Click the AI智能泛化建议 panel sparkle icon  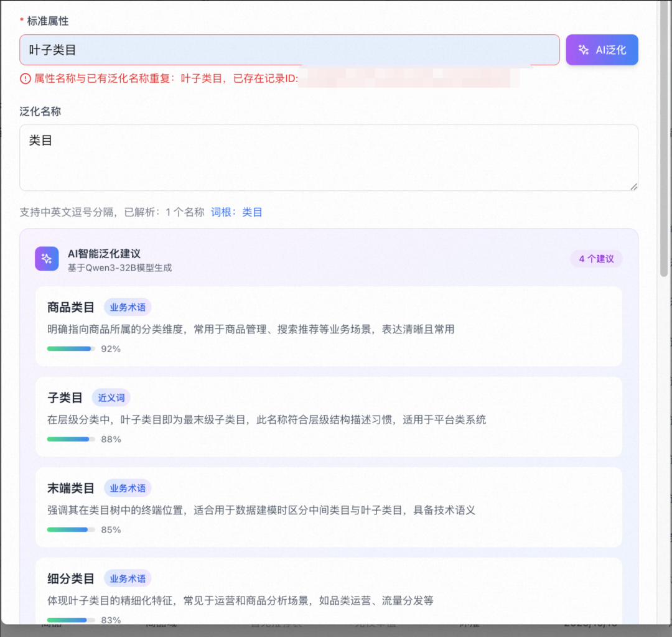tap(47, 258)
